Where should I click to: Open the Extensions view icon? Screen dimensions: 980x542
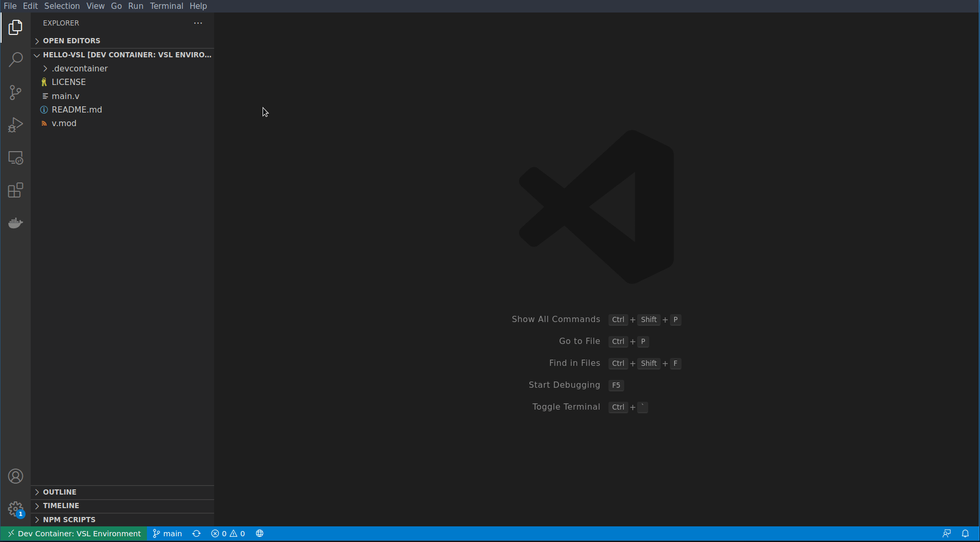[x=16, y=190]
